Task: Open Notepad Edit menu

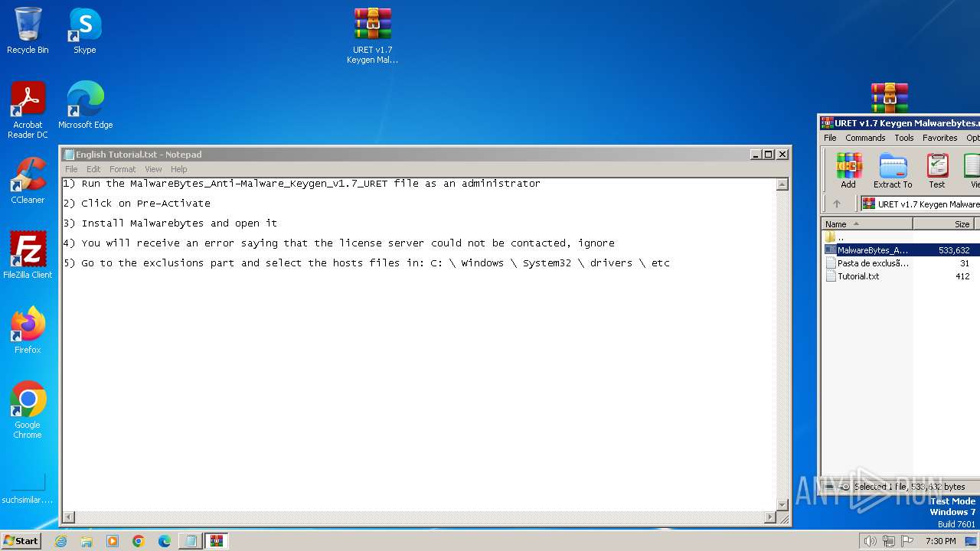Action: [x=93, y=169]
